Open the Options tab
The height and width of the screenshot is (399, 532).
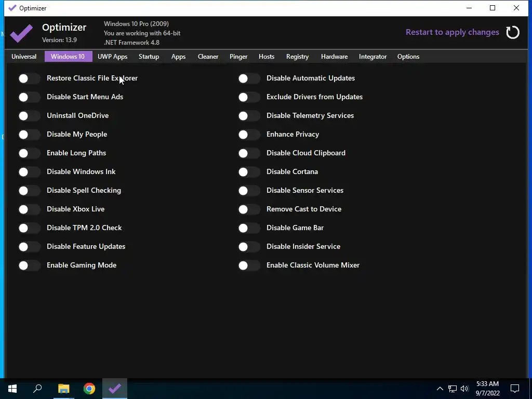(x=408, y=57)
